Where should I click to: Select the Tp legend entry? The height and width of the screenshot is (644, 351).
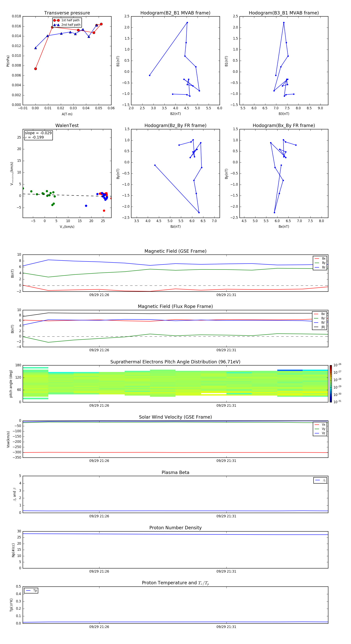[x=31, y=591]
